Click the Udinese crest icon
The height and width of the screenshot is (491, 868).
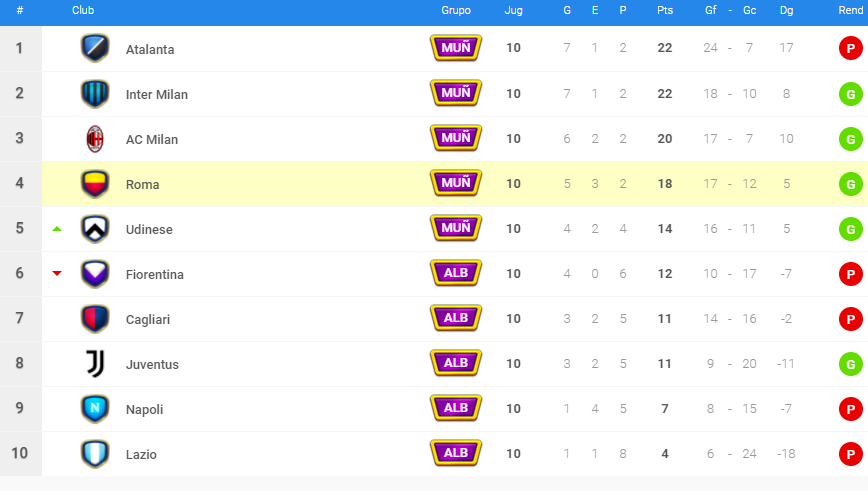click(95, 229)
